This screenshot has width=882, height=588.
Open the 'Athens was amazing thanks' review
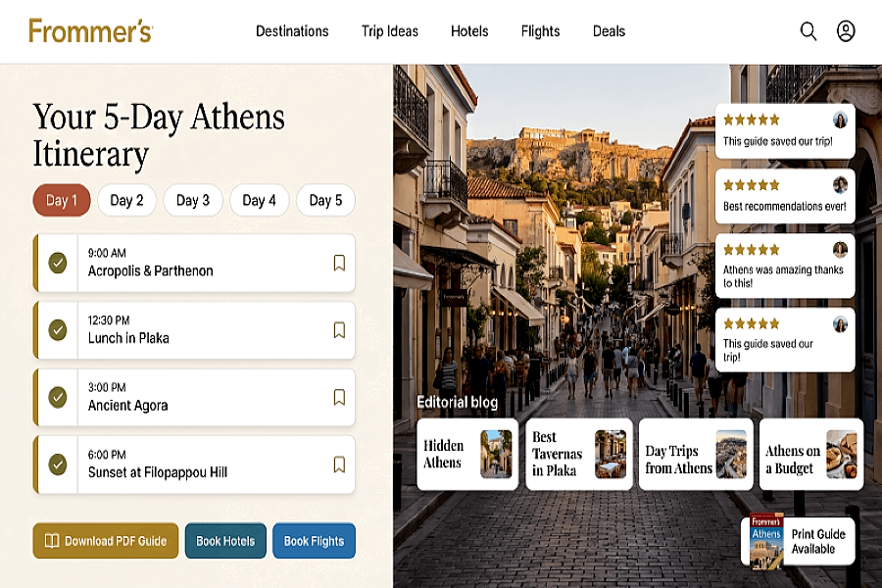[785, 266]
